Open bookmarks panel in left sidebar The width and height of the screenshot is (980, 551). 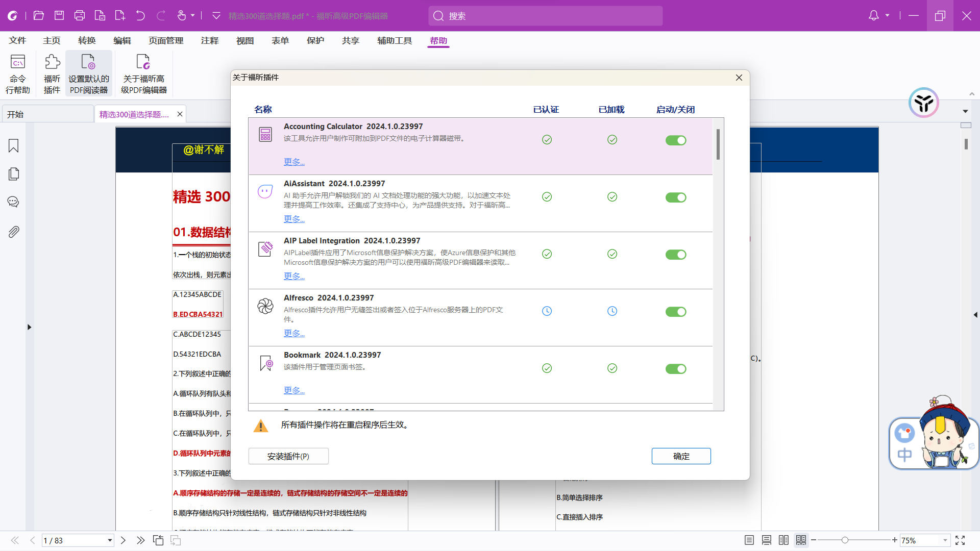[14, 146]
